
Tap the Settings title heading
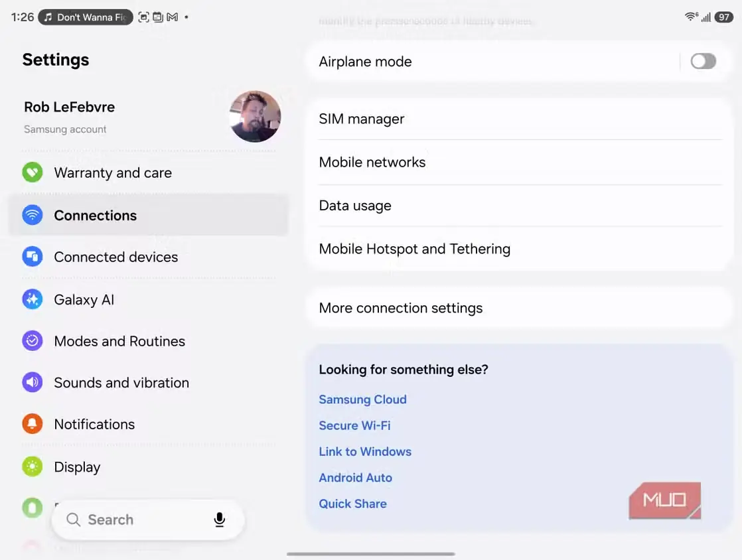coord(55,60)
